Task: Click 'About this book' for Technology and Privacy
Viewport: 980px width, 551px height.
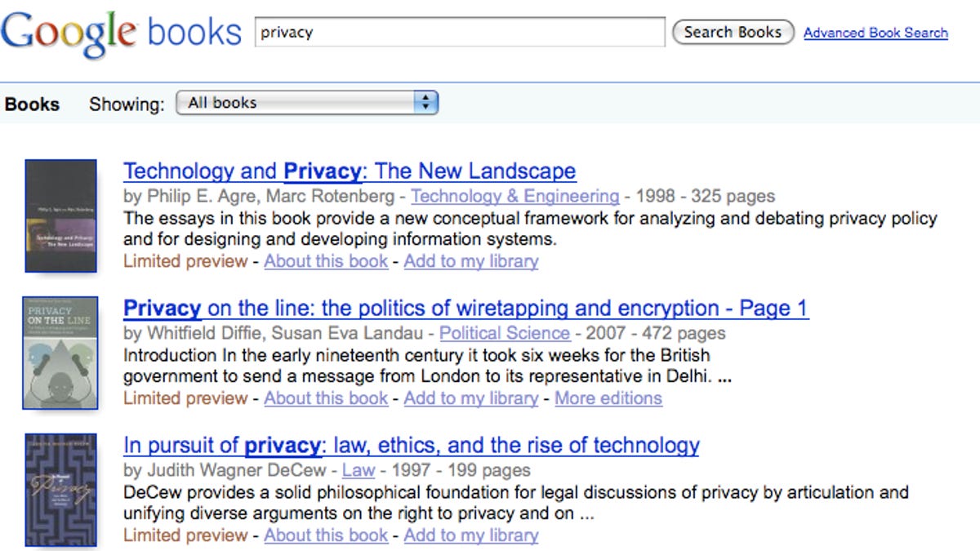Action: 326,261
